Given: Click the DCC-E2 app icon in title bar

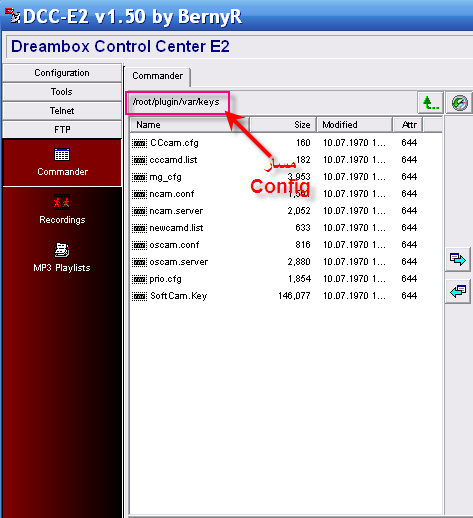Looking at the screenshot, I should pyautogui.click(x=12, y=16).
